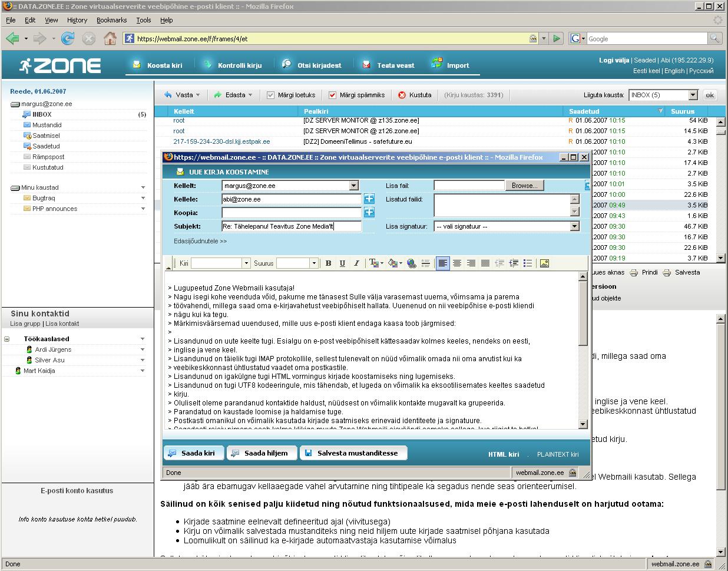Image resolution: width=728 pixels, height=571 pixels.
Task: Click the Koopia input field
Action: [292, 213]
